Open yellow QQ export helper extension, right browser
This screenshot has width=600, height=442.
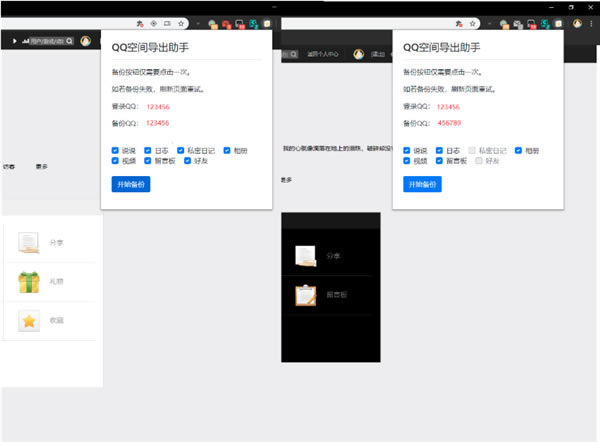(559, 24)
